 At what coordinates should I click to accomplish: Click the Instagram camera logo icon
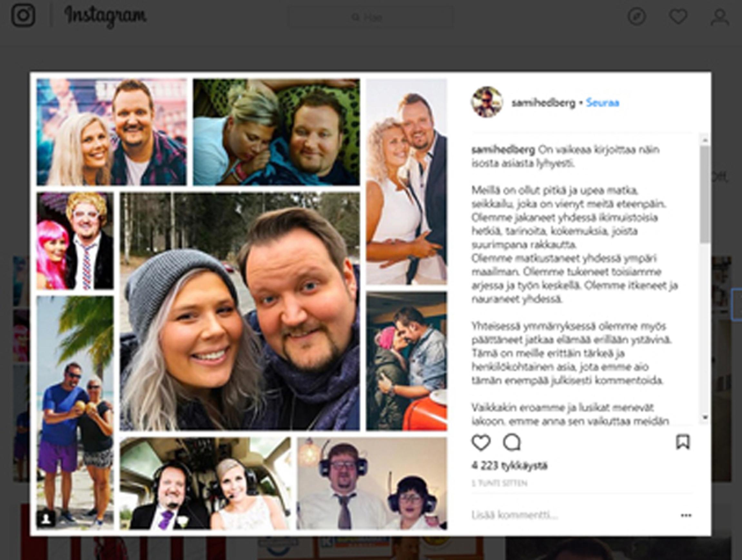click(23, 15)
